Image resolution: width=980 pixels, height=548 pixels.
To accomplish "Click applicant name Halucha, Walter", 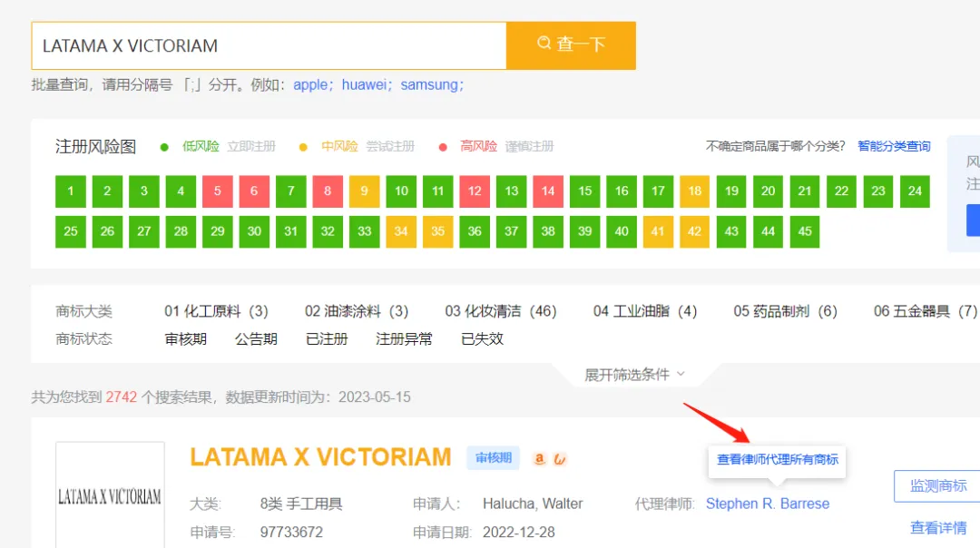I will coord(533,504).
